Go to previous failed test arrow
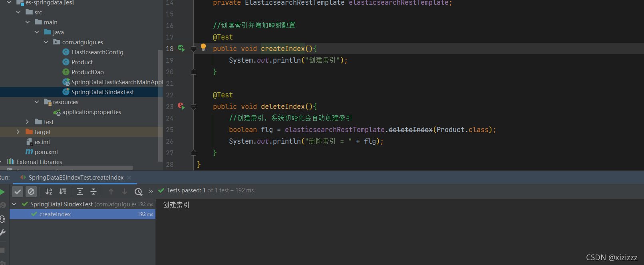This screenshot has width=644, height=265. pos(111,192)
